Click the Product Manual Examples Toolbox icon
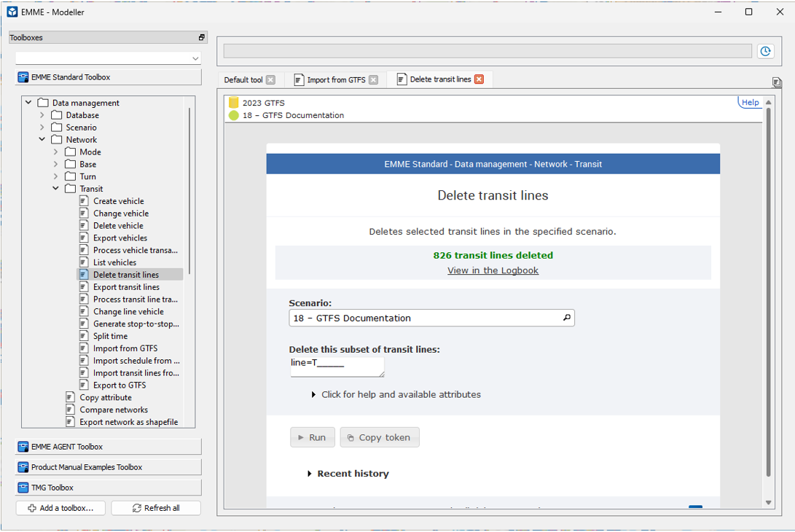Image resolution: width=795 pixels, height=532 pixels. (x=23, y=467)
